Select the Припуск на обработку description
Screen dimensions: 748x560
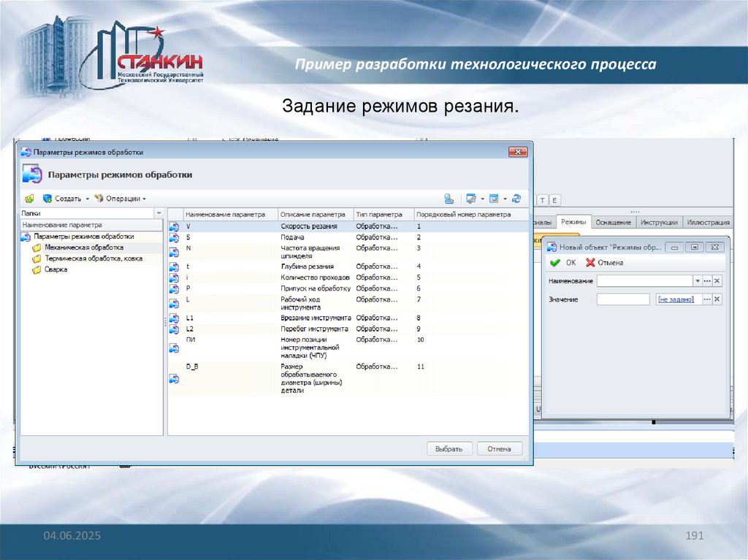click(x=316, y=288)
